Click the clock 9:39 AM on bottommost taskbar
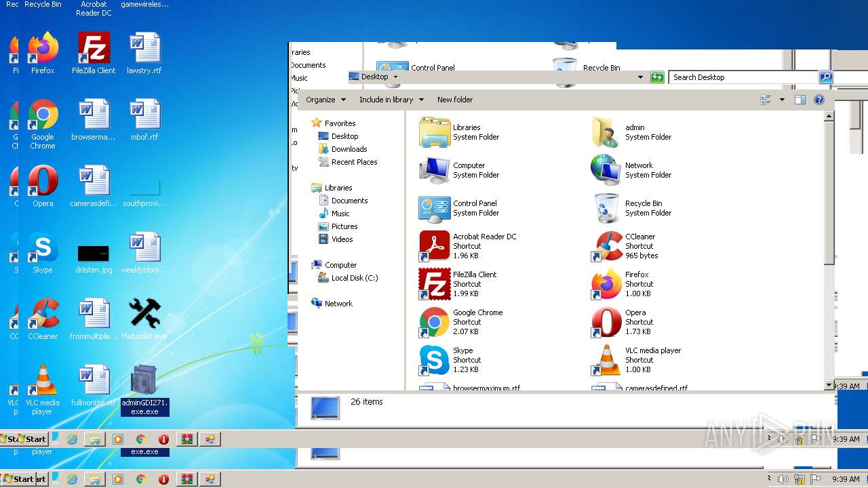The width and height of the screenshot is (868, 488). [x=845, y=479]
